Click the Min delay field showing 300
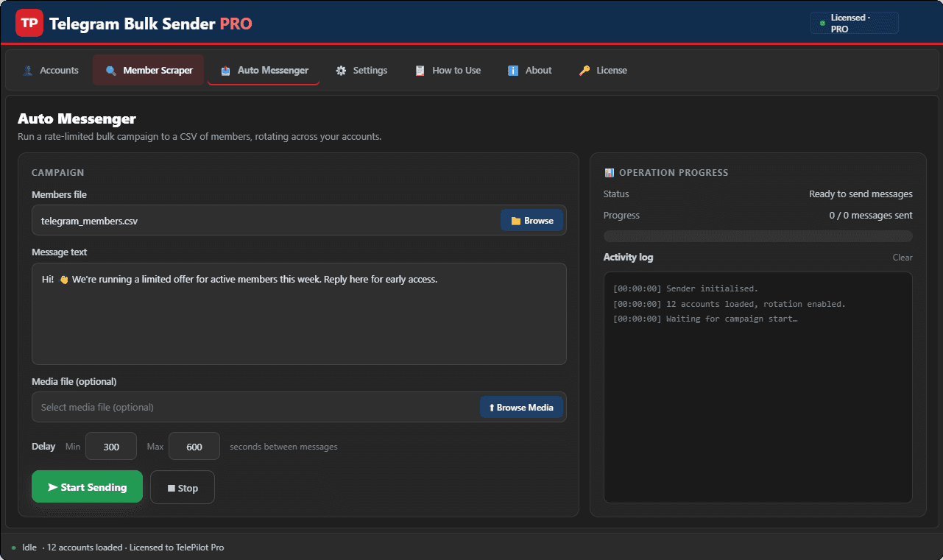Image resolution: width=943 pixels, height=560 pixels. 111,447
